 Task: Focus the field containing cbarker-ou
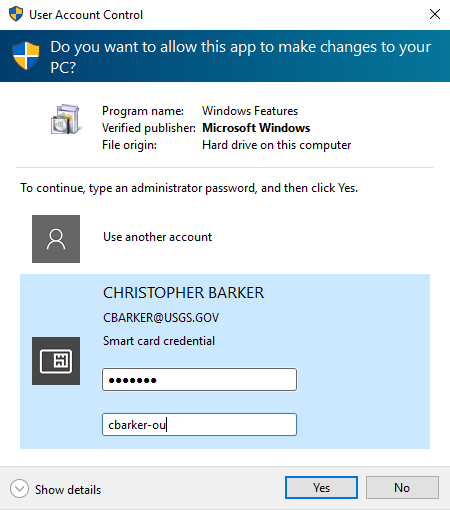coord(199,425)
